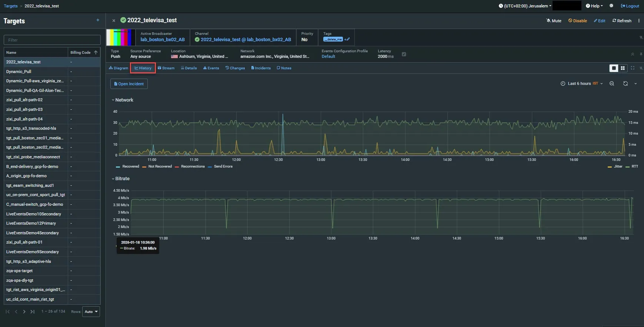Collapse details with the double-chevron up icon

point(633,54)
